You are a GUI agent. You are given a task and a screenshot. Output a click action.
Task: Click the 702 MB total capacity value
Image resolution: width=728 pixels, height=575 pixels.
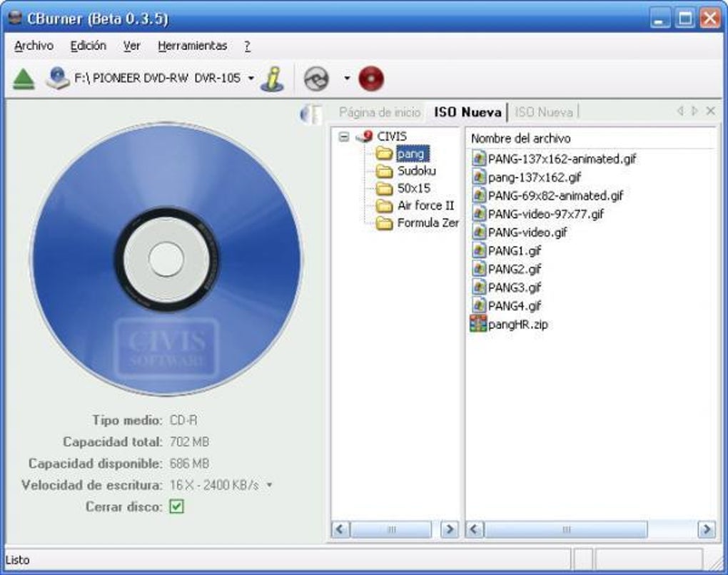[189, 442]
